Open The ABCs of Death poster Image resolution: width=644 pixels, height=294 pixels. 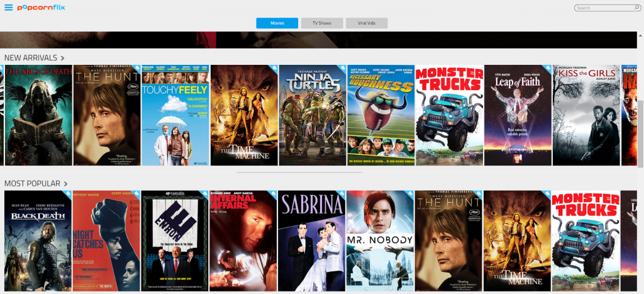tap(38, 115)
